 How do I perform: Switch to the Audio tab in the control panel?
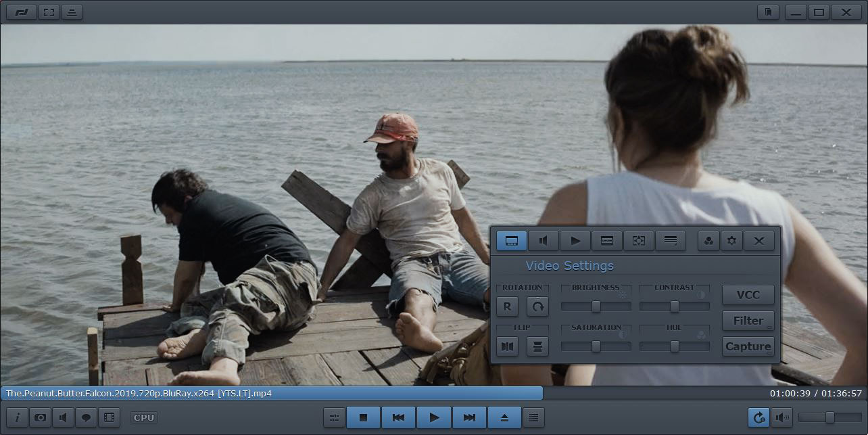[544, 241]
